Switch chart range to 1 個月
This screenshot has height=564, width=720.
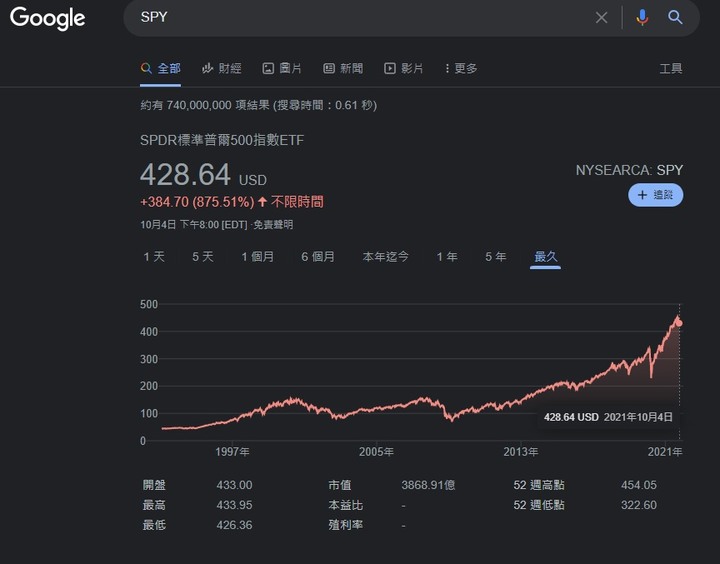(x=258, y=256)
